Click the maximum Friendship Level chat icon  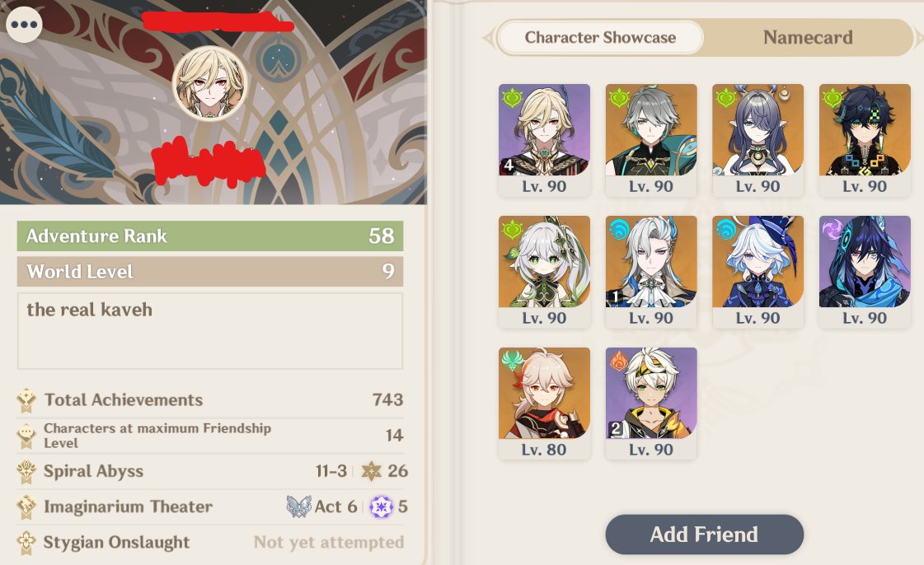26,436
